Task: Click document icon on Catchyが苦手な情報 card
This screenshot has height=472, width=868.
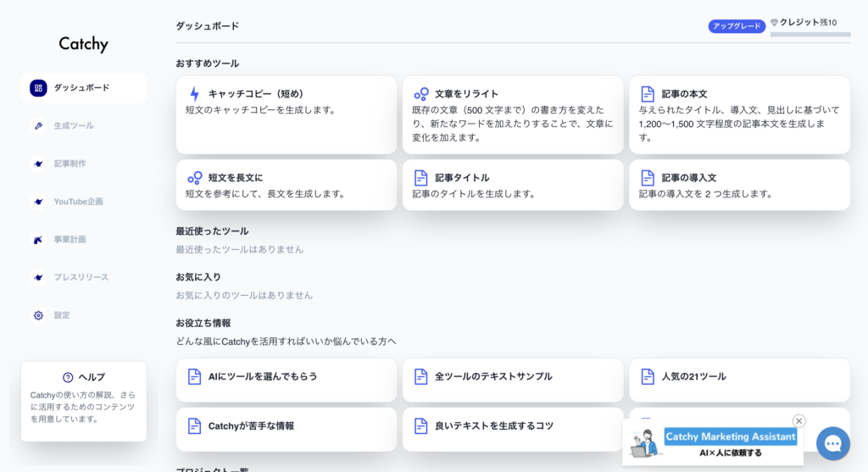Action: pyautogui.click(x=194, y=426)
